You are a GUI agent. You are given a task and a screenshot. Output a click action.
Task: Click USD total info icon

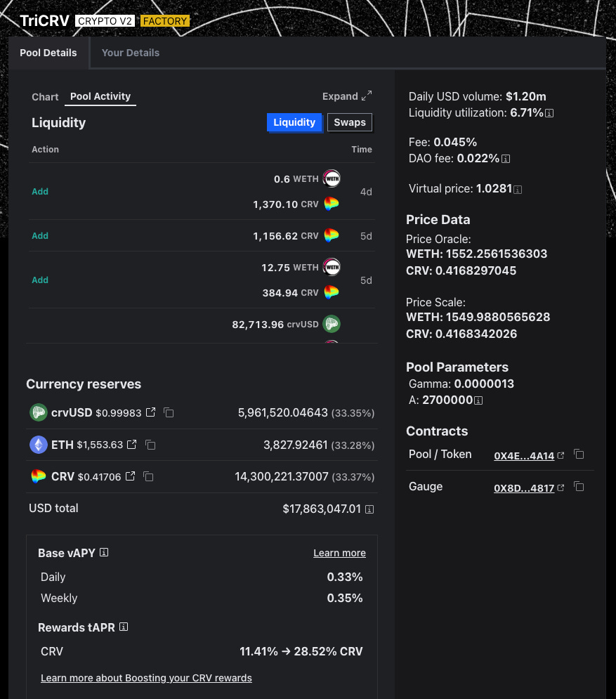[369, 509]
